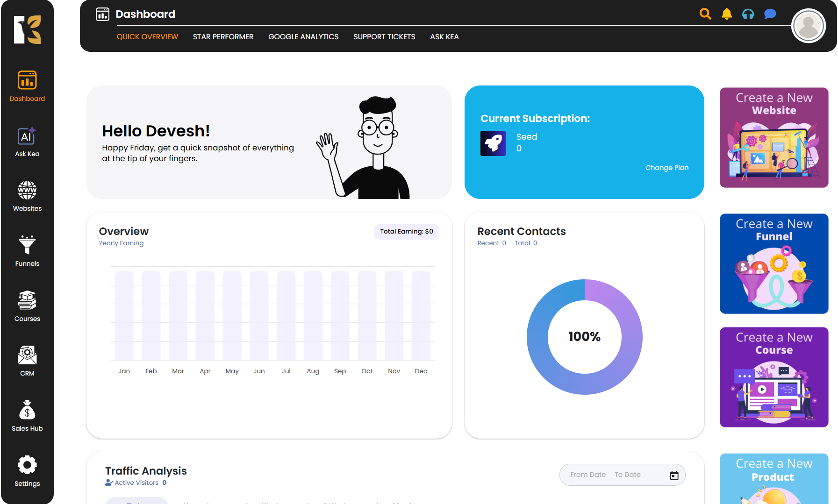This screenshot has width=838, height=504.
Task: Click the Change Plan link
Action: 666,168
